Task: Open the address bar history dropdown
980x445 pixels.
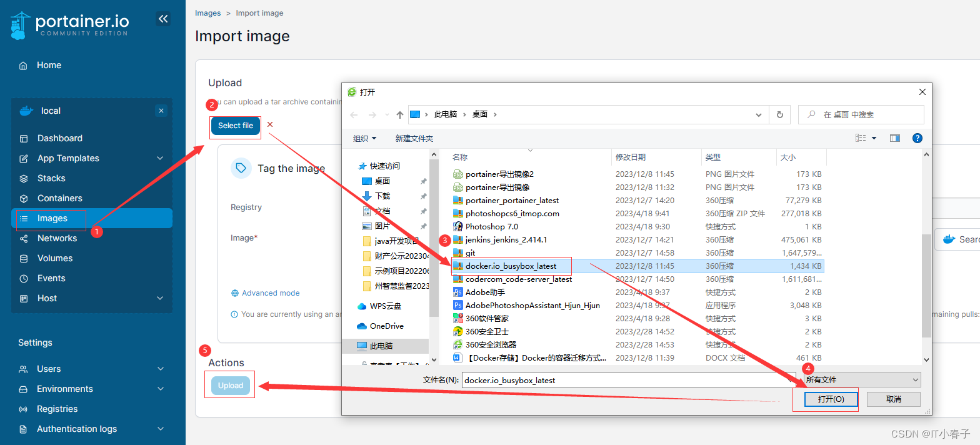Action: coord(759,115)
